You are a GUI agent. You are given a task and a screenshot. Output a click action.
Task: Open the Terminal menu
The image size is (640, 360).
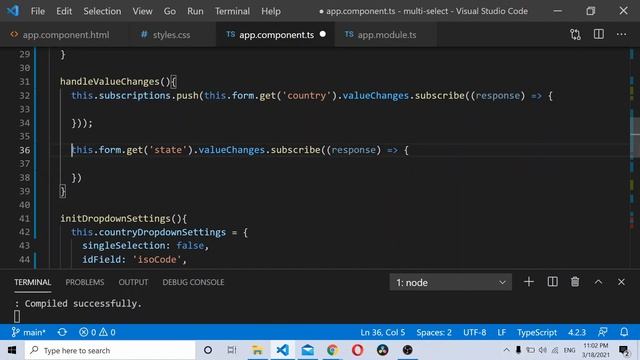[x=232, y=11]
